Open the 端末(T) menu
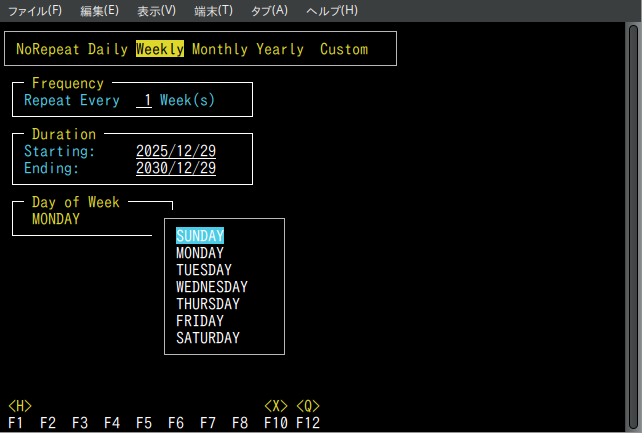The image size is (642, 433). [x=213, y=10]
